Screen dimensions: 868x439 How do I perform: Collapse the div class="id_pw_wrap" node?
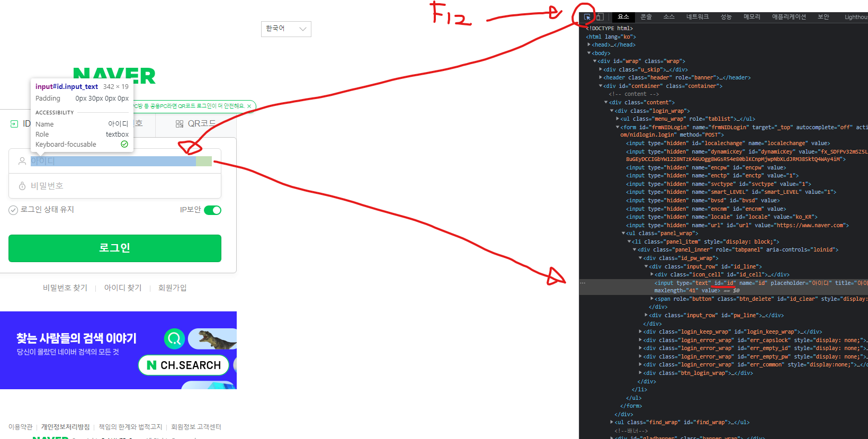pyautogui.click(x=640, y=258)
